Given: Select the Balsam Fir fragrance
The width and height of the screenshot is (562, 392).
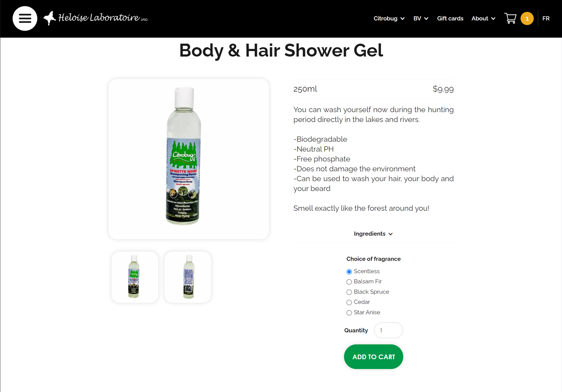Looking at the screenshot, I should (x=349, y=282).
